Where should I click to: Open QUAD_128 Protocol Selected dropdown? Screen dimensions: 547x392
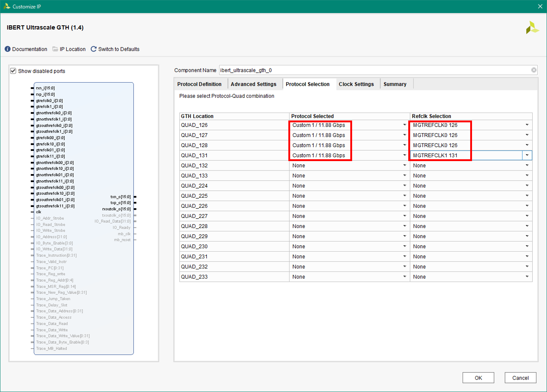405,146
